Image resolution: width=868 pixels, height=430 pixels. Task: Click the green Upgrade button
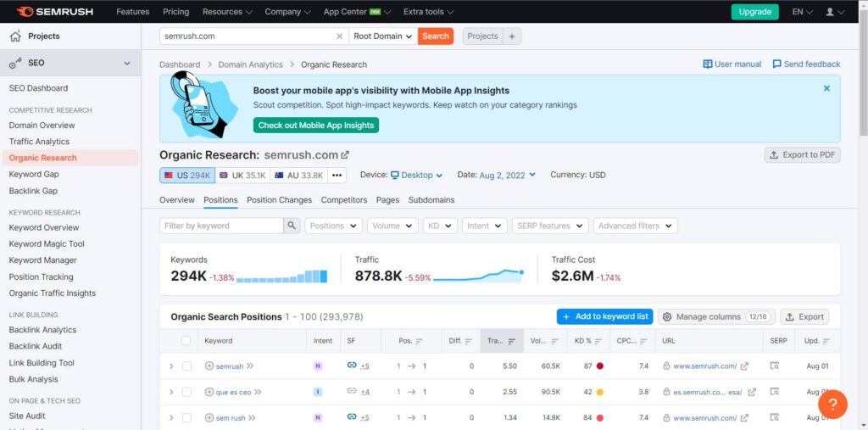754,12
